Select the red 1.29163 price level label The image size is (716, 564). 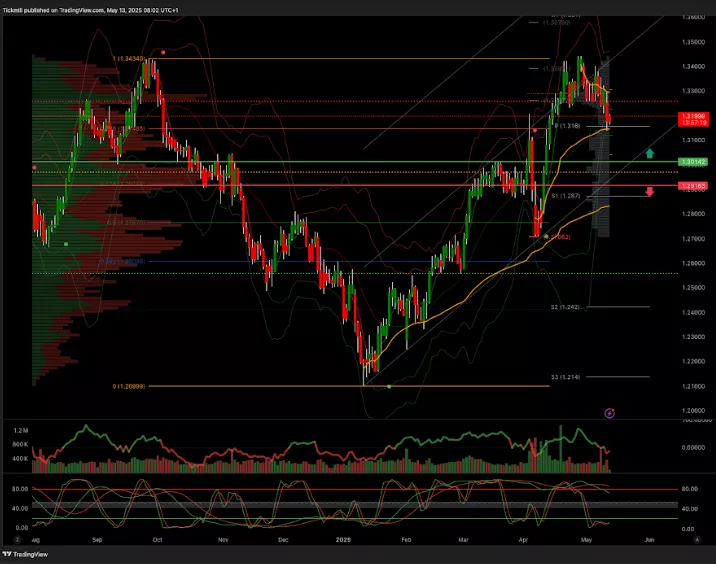pyautogui.click(x=691, y=186)
